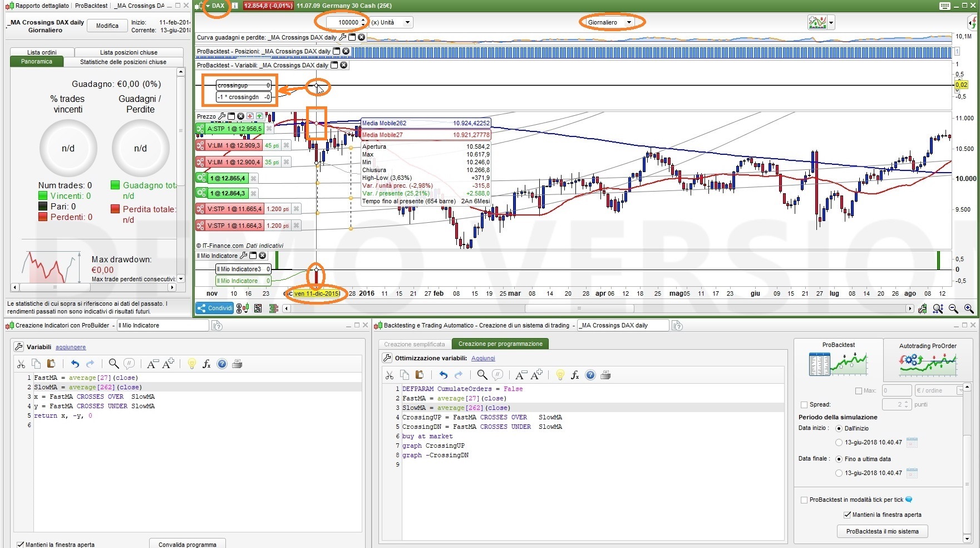
Task: Click the chart horizontal scrollbar thumb
Action: point(579,309)
